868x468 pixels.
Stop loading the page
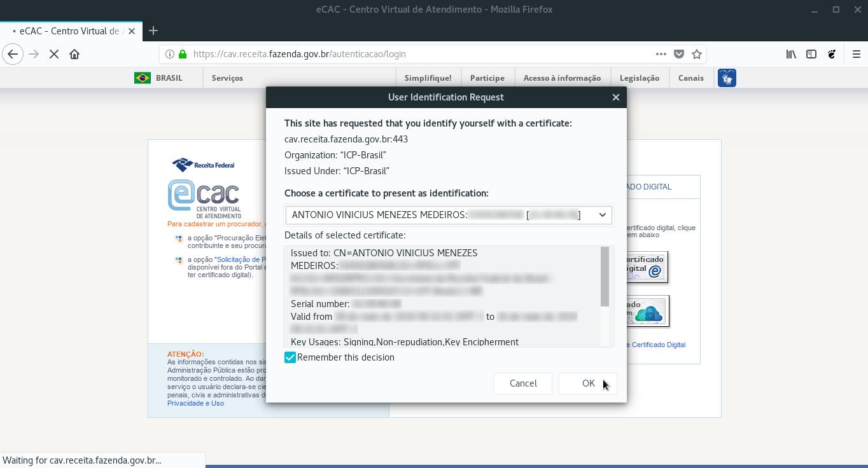point(54,54)
